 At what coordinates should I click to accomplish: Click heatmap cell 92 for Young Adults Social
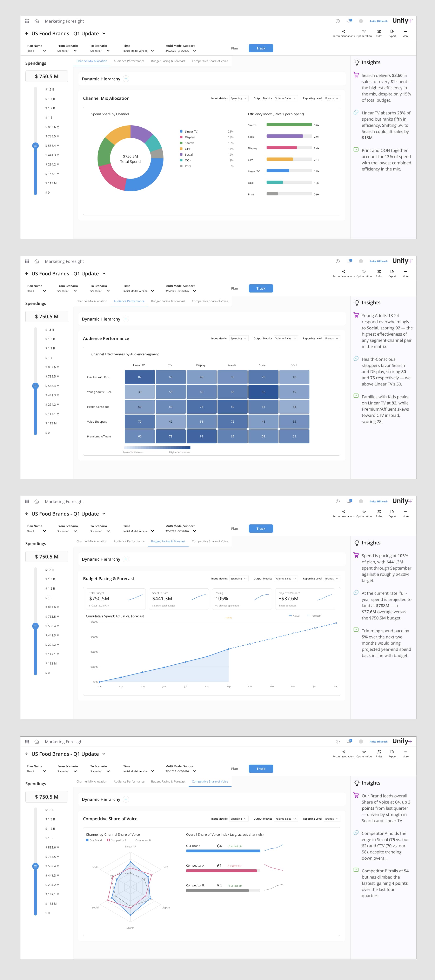click(x=263, y=392)
